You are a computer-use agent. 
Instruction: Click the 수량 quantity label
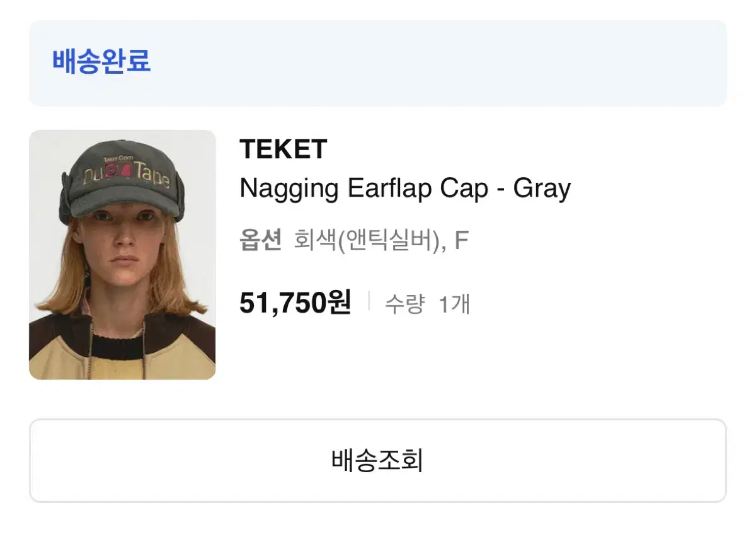[405, 304]
